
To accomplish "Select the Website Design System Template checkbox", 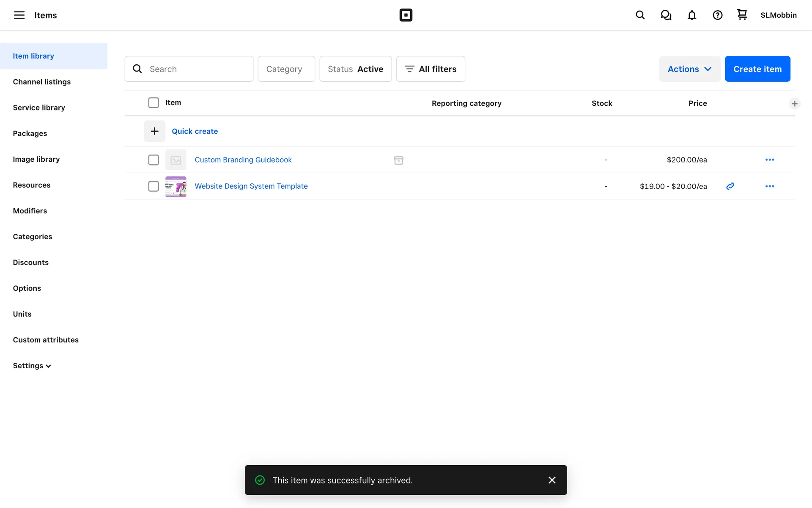I will 154,186.
